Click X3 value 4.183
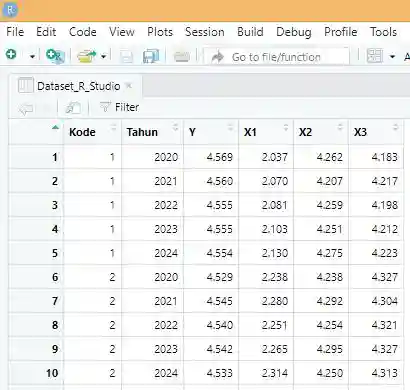Viewport: 410px width, 390px height. click(384, 157)
